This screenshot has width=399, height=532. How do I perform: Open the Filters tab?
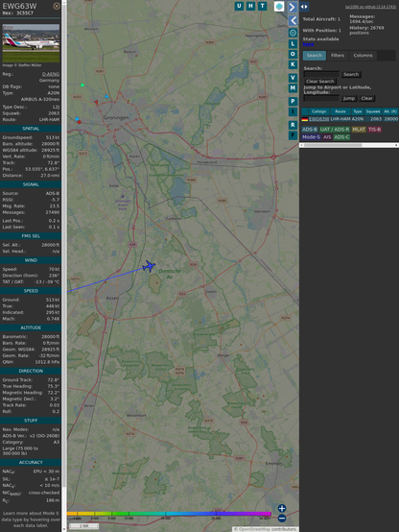[338, 56]
